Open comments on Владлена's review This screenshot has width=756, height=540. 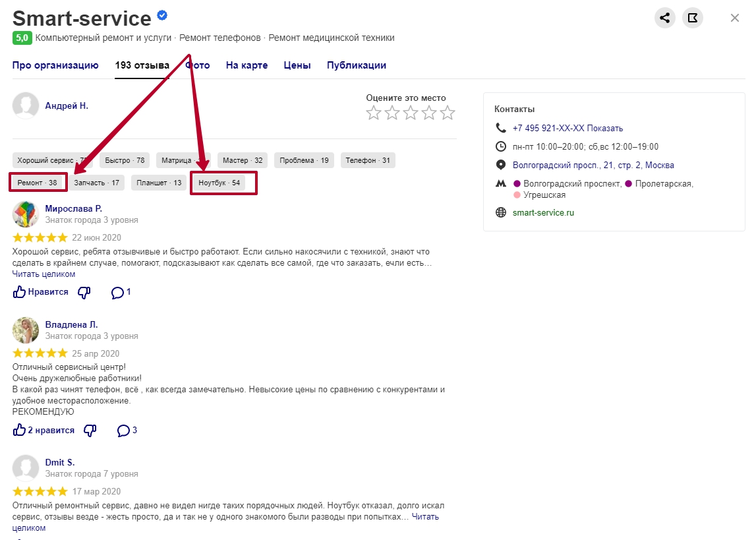coord(127,431)
